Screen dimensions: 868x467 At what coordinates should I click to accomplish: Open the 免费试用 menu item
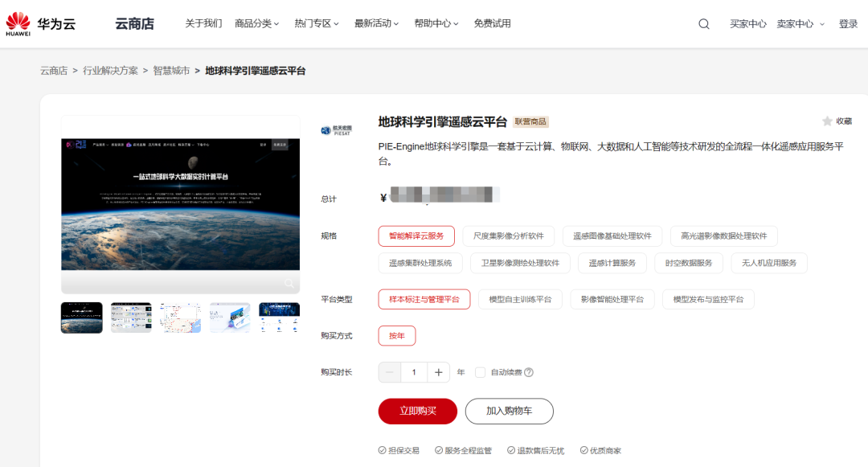pyautogui.click(x=492, y=24)
